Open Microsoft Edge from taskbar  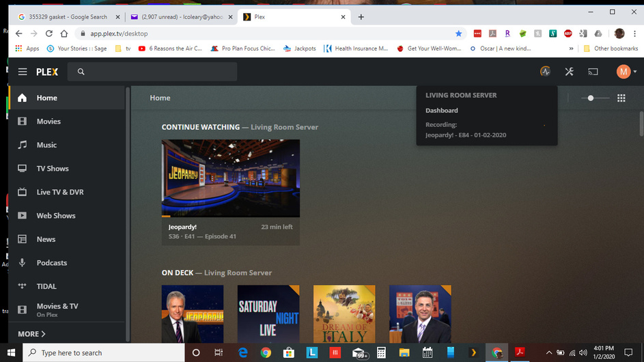pos(242,352)
